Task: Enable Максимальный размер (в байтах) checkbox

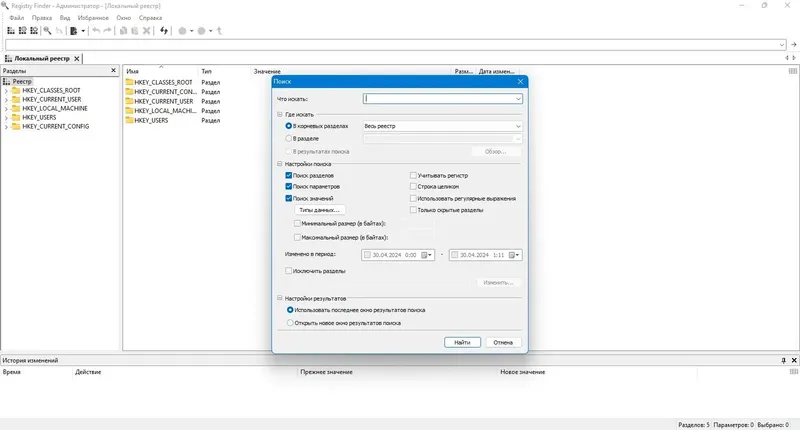Action: (x=297, y=237)
